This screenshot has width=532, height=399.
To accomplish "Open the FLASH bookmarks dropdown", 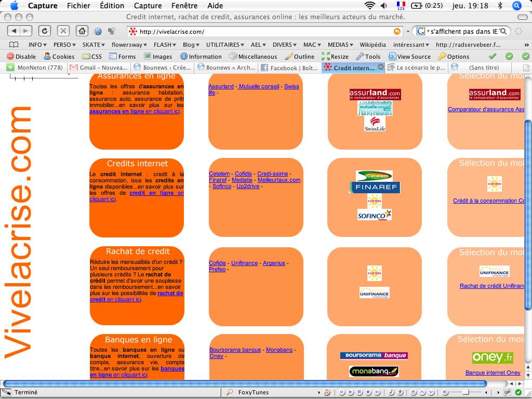I will (165, 45).
